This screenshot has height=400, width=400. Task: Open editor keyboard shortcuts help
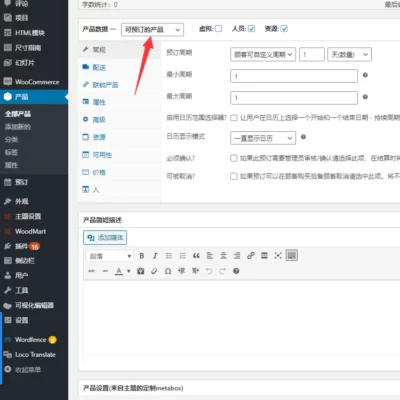pos(236,271)
